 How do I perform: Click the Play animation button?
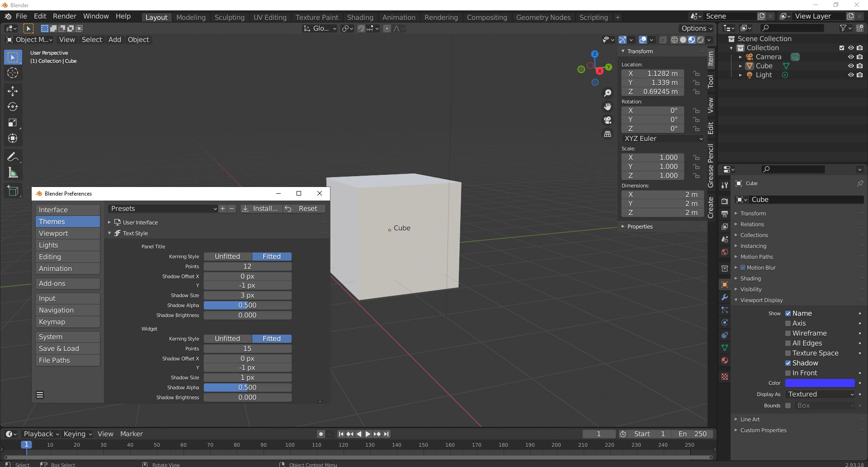tap(368, 434)
